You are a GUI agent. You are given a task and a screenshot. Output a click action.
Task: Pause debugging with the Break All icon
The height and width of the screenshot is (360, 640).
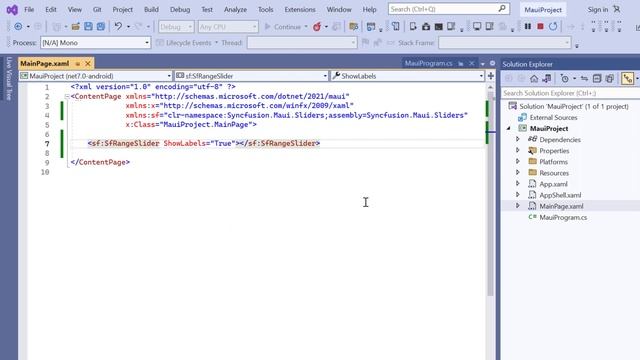528,27
